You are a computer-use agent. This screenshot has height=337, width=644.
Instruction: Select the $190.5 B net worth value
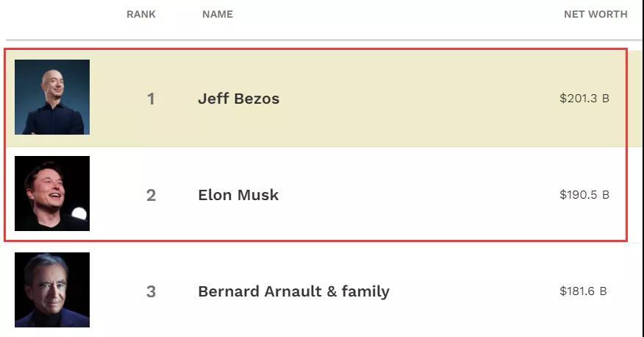584,195
